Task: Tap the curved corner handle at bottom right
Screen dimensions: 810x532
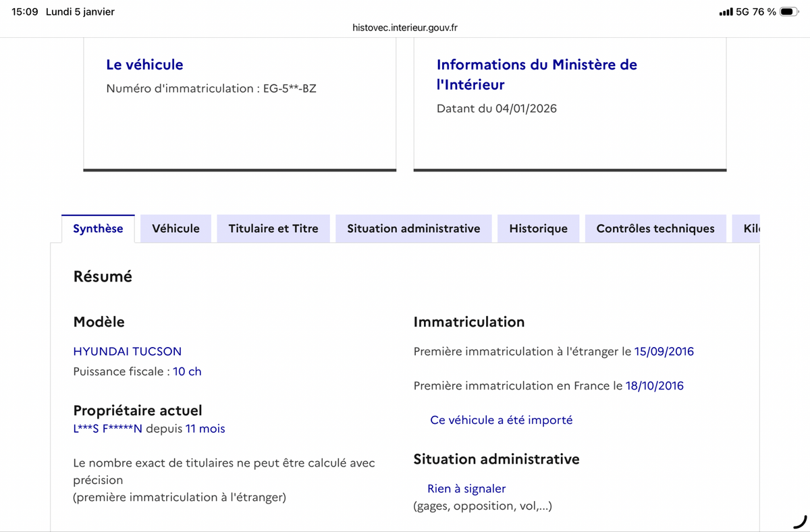Action: point(800,521)
